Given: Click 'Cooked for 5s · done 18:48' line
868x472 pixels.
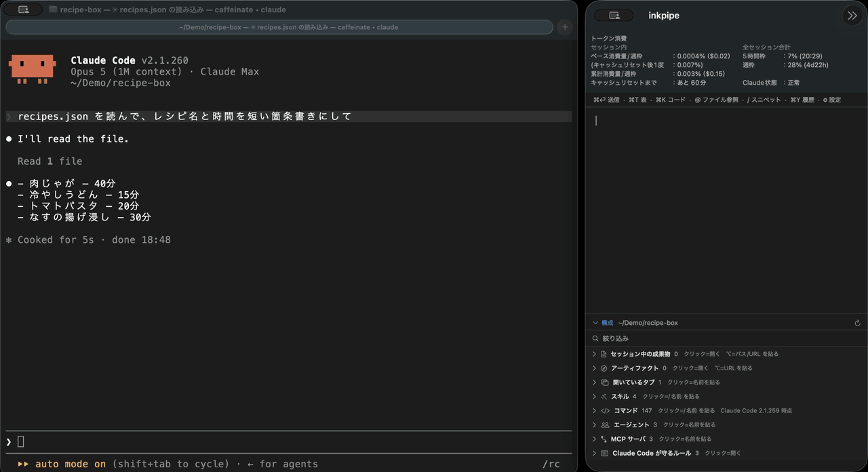Looking at the screenshot, I should tap(88, 240).
